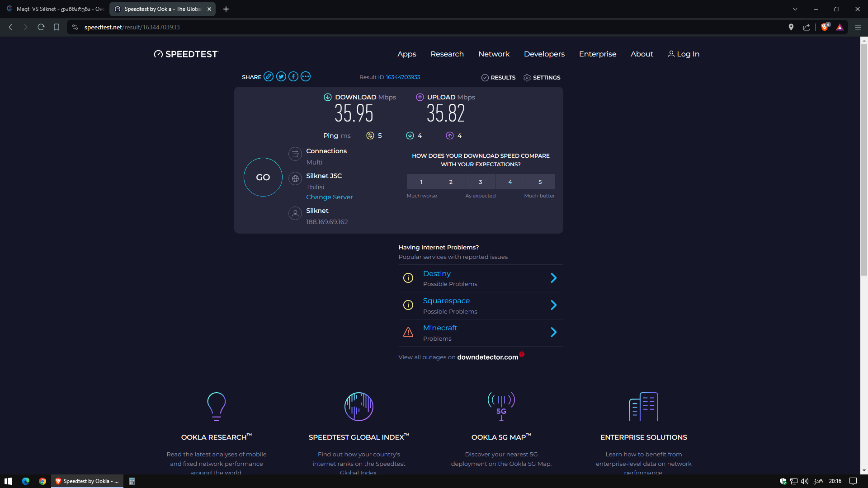Open tab list dropdown arrow

pyautogui.click(x=795, y=9)
